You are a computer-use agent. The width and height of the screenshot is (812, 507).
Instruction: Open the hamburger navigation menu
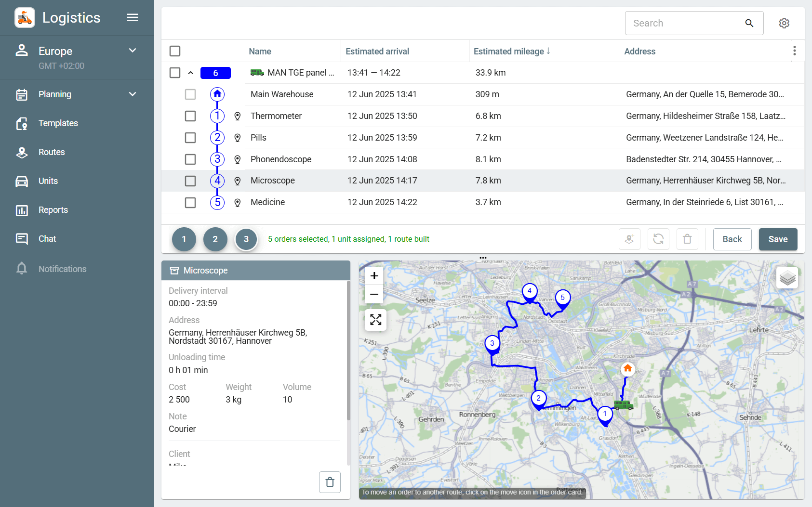click(x=132, y=17)
